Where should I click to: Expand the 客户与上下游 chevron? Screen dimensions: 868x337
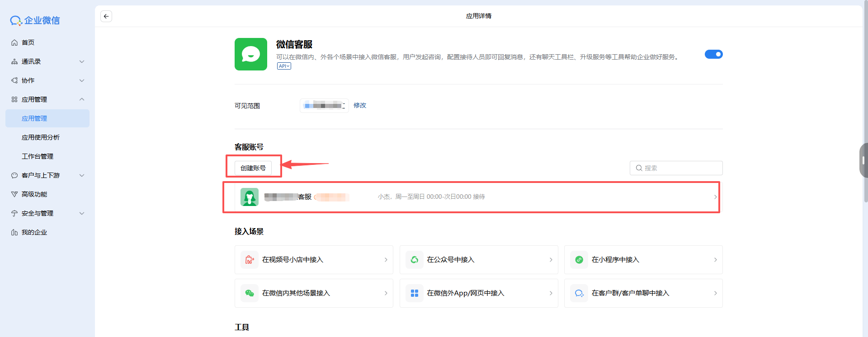82,175
